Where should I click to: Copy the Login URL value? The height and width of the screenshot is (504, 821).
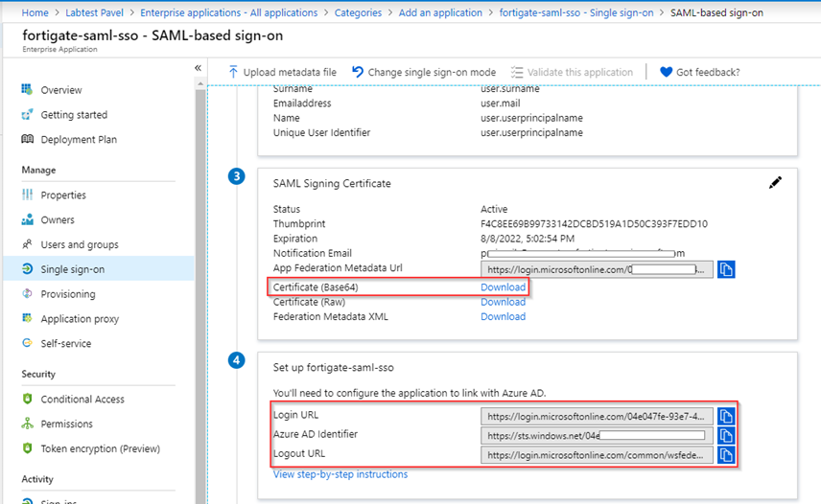[726, 416]
